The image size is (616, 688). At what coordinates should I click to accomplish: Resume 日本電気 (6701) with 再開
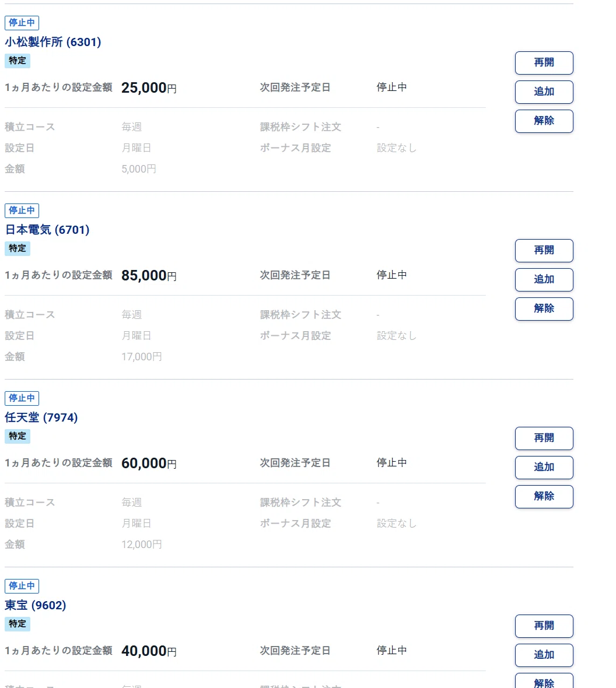click(x=544, y=251)
